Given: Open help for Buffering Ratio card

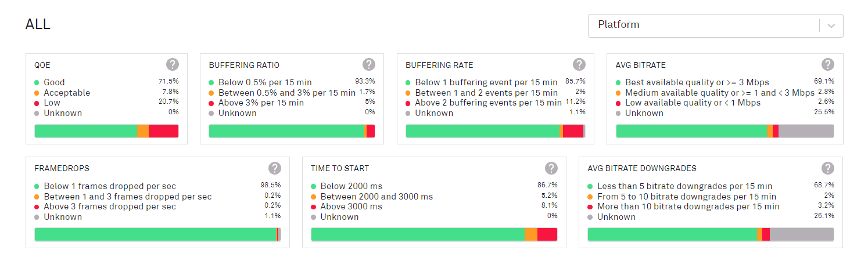Looking at the screenshot, I should (x=369, y=64).
